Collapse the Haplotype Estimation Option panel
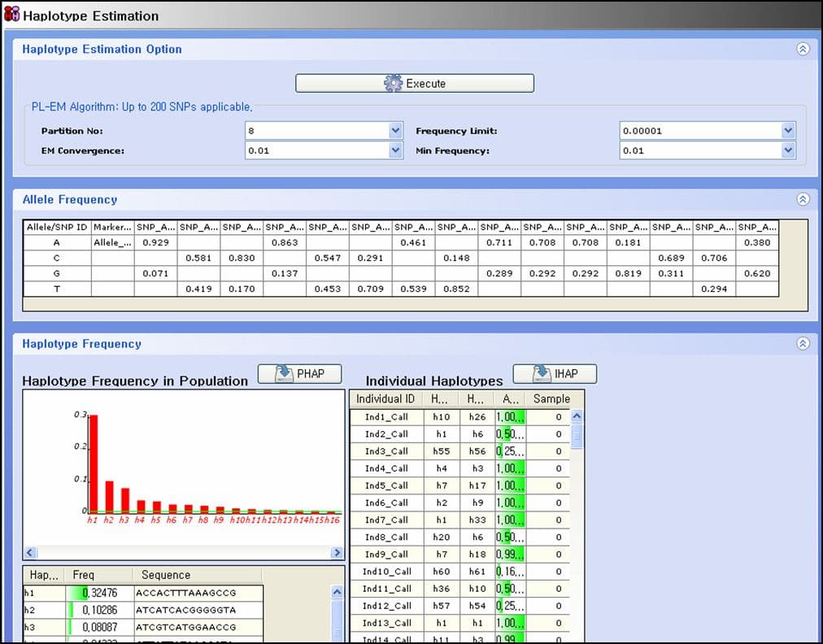This screenshot has width=823, height=644. pos(803,49)
